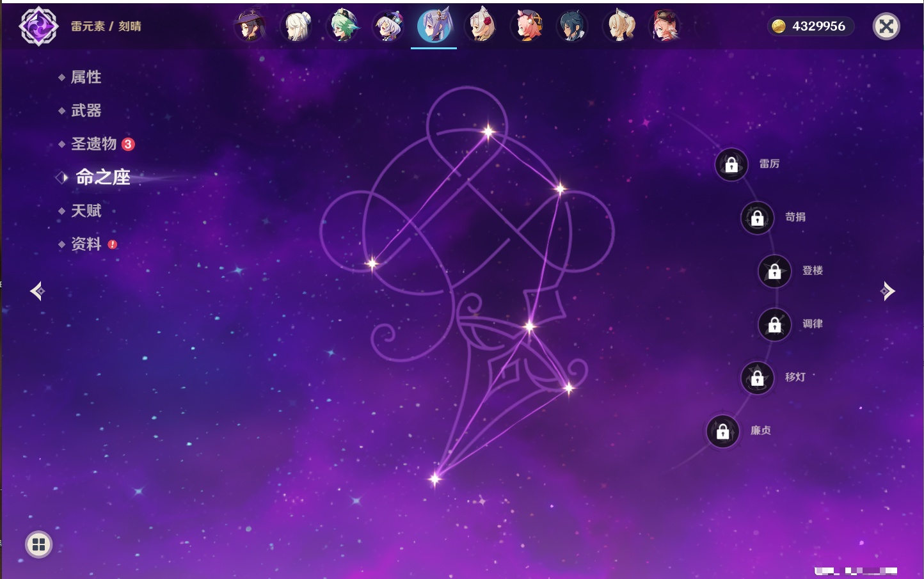Select Mona's avatar with the witch hat
The height and width of the screenshot is (579, 924).
pyautogui.click(x=250, y=26)
